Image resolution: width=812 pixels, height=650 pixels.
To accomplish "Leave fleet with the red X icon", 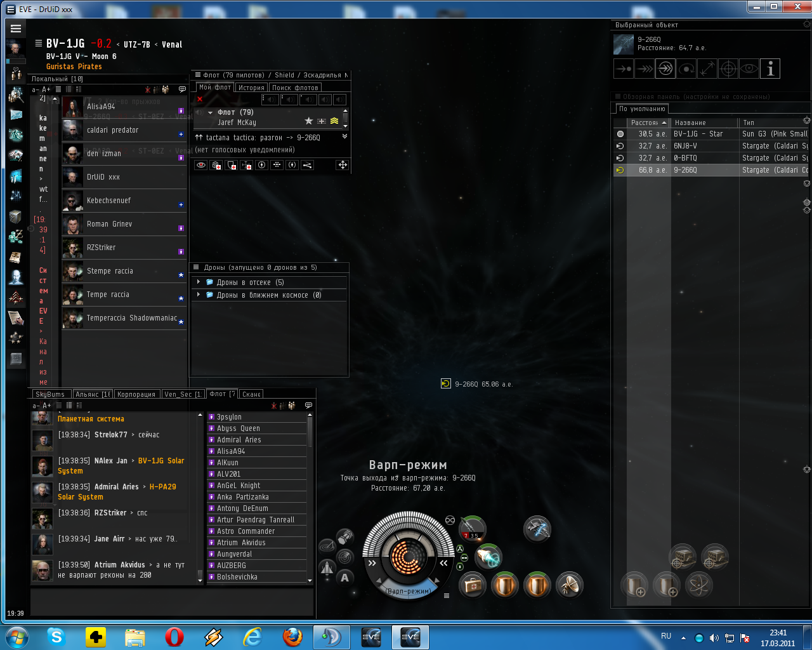I will (x=200, y=99).
